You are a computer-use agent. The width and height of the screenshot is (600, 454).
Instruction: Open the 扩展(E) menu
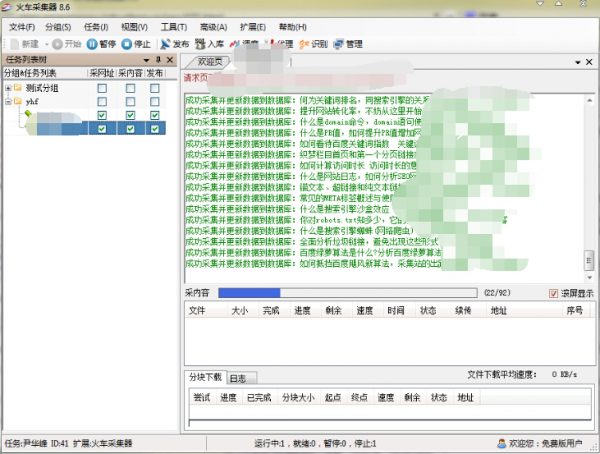253,27
